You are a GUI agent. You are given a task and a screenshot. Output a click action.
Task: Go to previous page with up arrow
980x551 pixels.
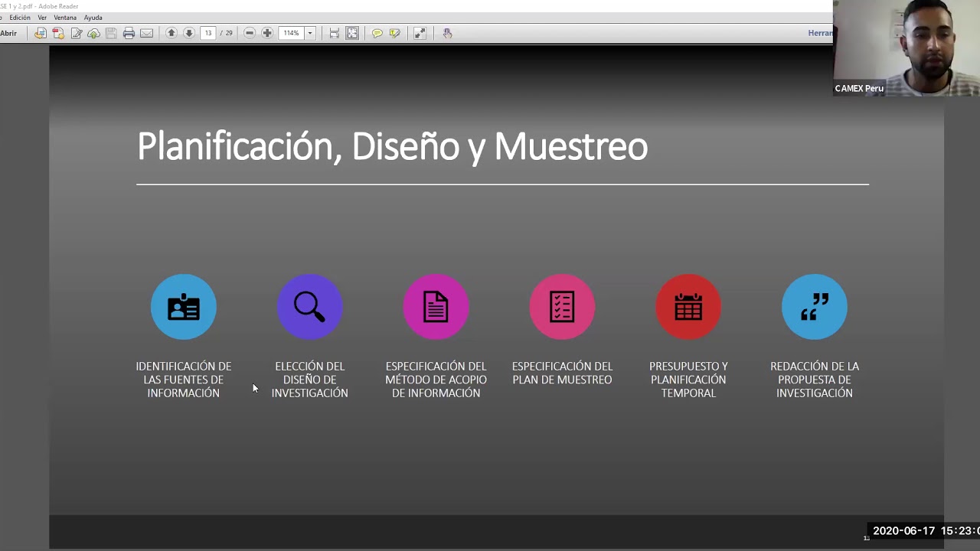pyautogui.click(x=171, y=33)
